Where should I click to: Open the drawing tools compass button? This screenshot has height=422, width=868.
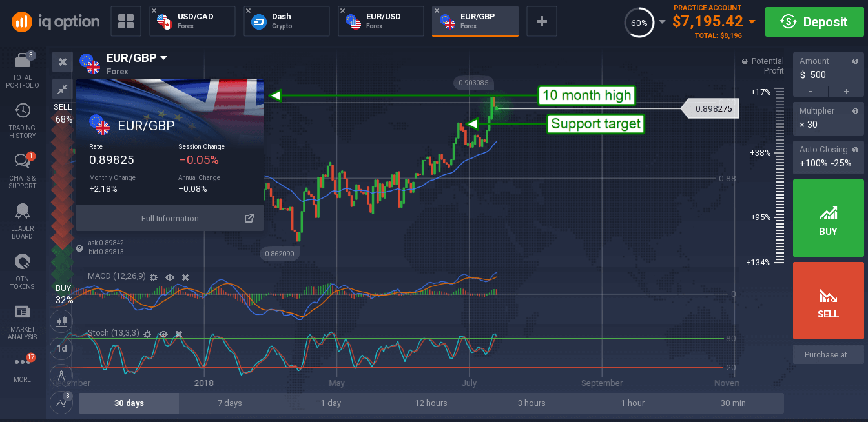pyautogui.click(x=63, y=375)
